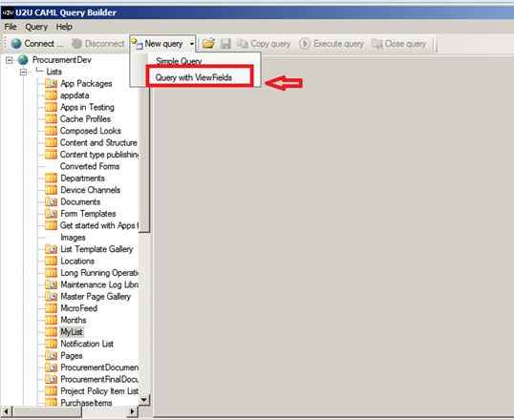The height and width of the screenshot is (420, 514).
Task: Click the tree scroll left arrow
Action: [7, 411]
